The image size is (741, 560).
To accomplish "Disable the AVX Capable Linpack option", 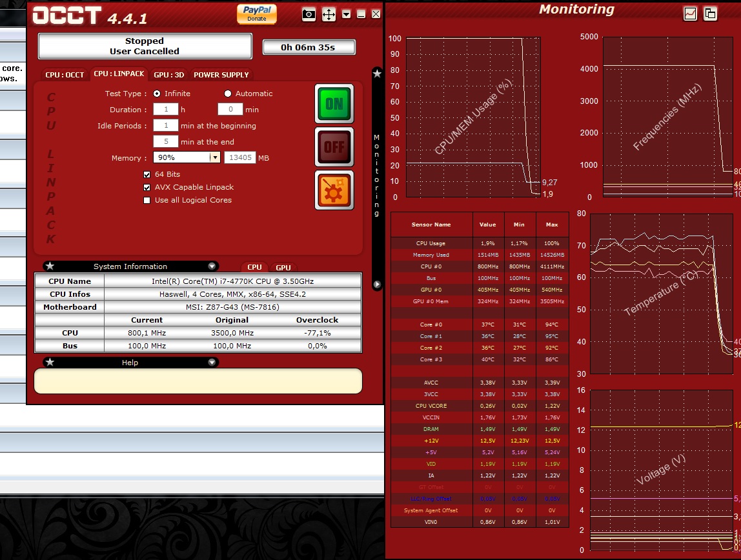I will (147, 187).
